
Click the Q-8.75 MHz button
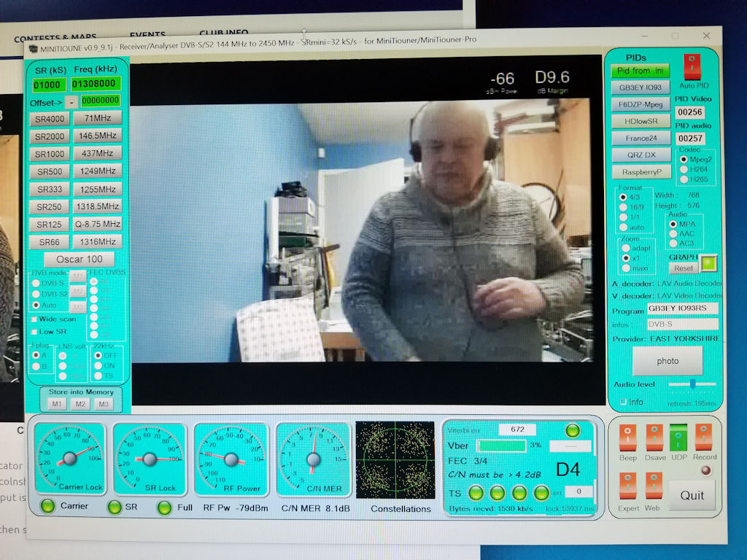click(98, 223)
